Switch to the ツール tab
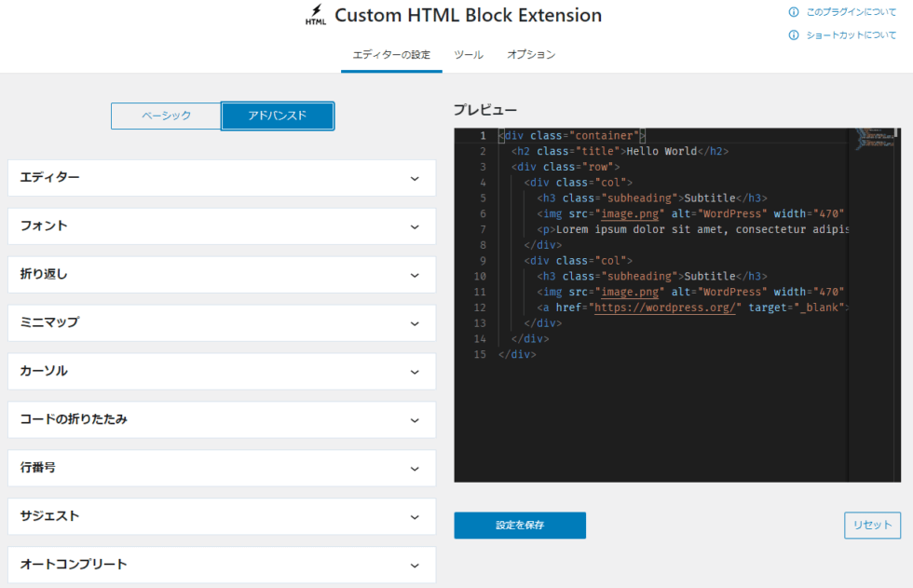Screen dimensions: 913x588 tap(469, 55)
